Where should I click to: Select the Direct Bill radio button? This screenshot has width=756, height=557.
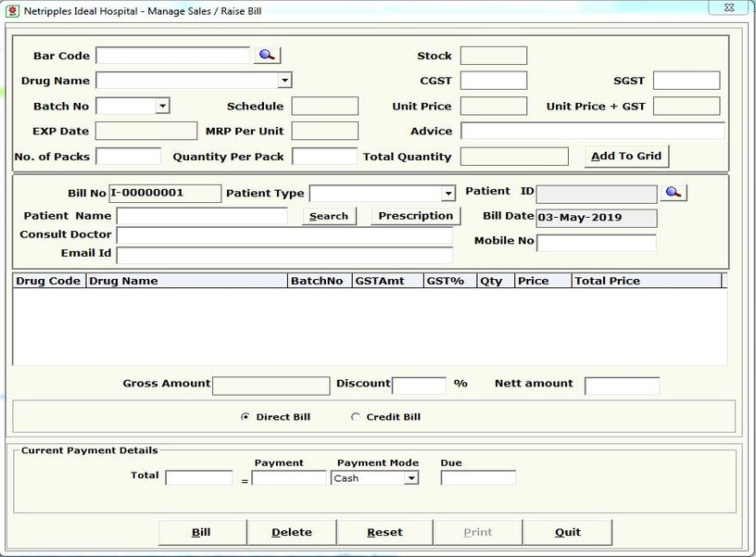[246, 417]
